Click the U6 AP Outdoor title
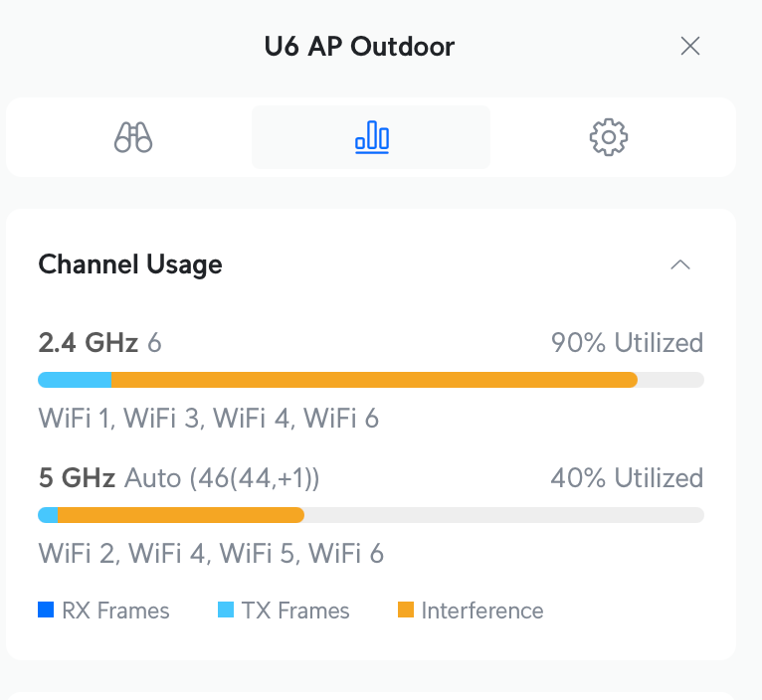This screenshot has width=762, height=700. 360,46
